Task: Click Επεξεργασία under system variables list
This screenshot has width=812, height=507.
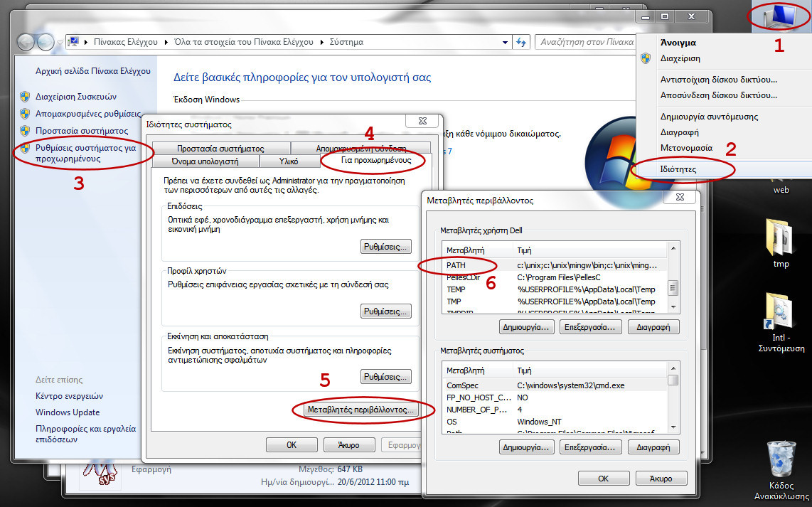Action: pyautogui.click(x=590, y=447)
